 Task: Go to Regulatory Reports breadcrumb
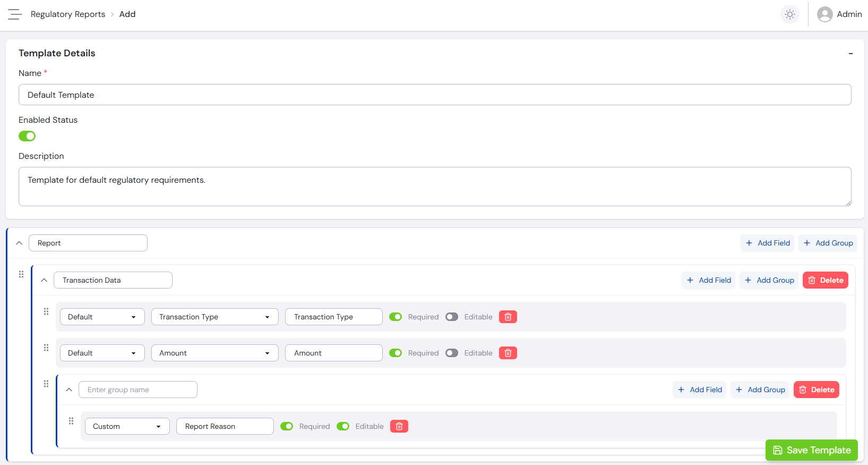click(68, 14)
